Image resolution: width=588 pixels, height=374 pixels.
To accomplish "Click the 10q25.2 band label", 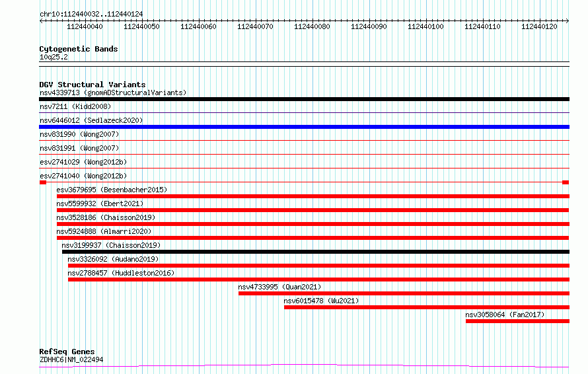I will [54, 57].
